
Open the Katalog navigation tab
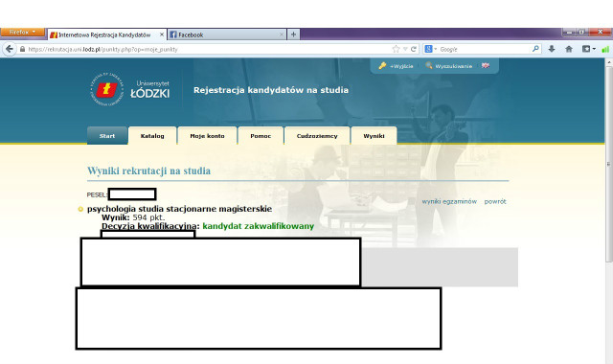pyautogui.click(x=152, y=136)
